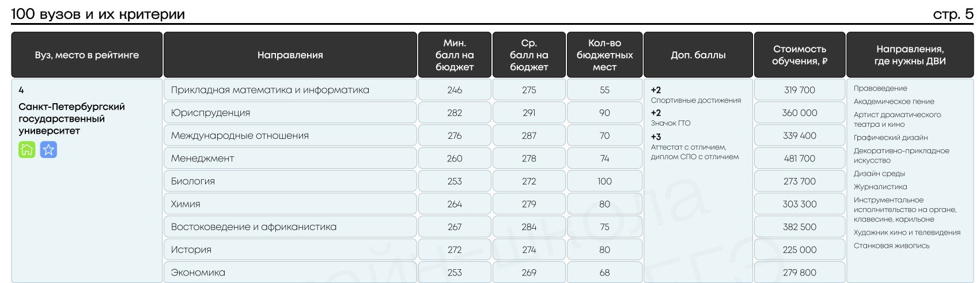Click the Направления column header
Image resolution: width=980 pixels, height=283 pixels.
(x=290, y=55)
